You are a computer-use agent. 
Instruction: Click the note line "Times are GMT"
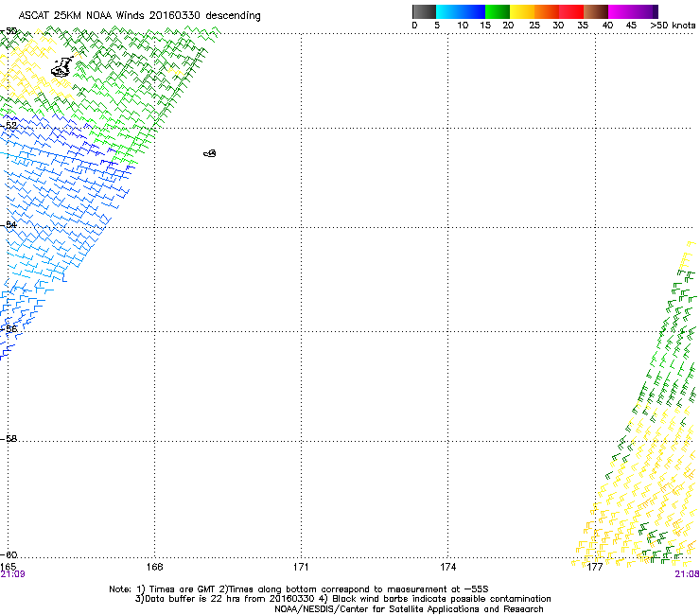coord(183,589)
